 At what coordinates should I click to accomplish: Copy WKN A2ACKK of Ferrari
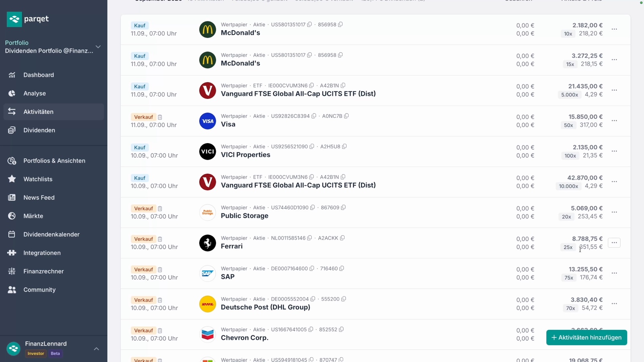[343, 238]
